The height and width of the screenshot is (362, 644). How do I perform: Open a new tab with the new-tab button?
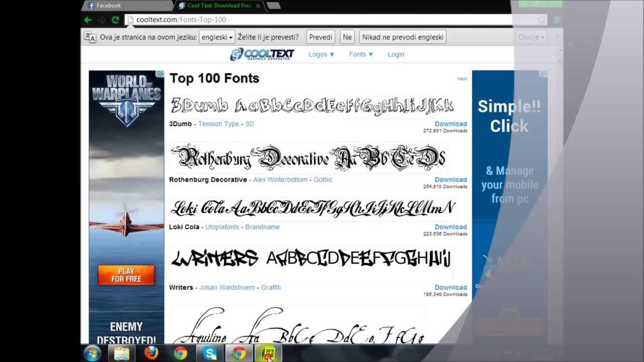point(273,6)
